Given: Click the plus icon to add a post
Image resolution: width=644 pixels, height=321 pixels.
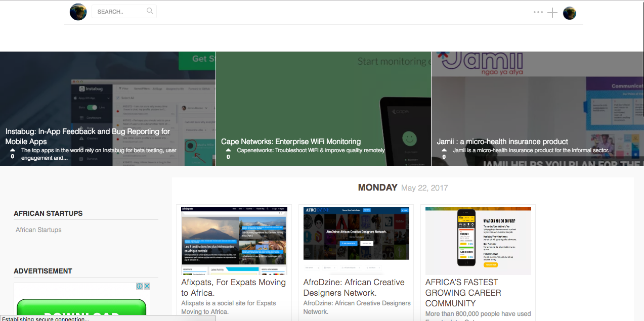Looking at the screenshot, I should tap(552, 13).
